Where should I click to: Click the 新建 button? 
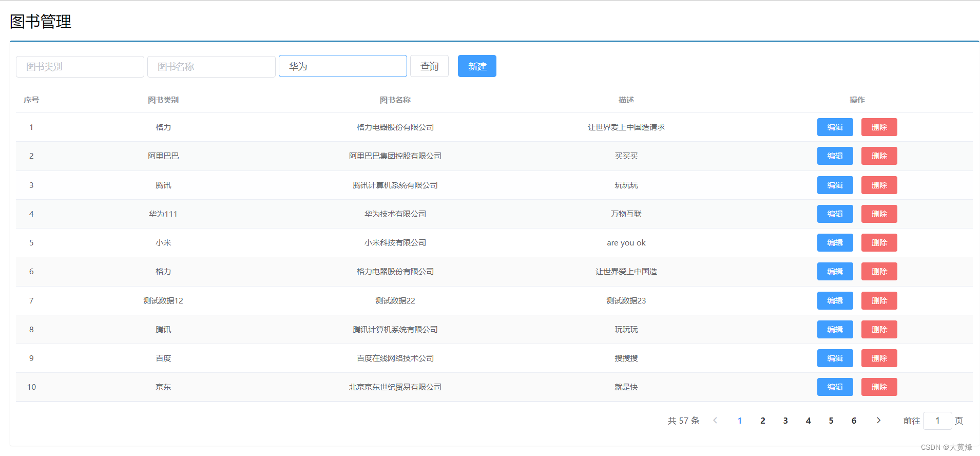pos(477,66)
